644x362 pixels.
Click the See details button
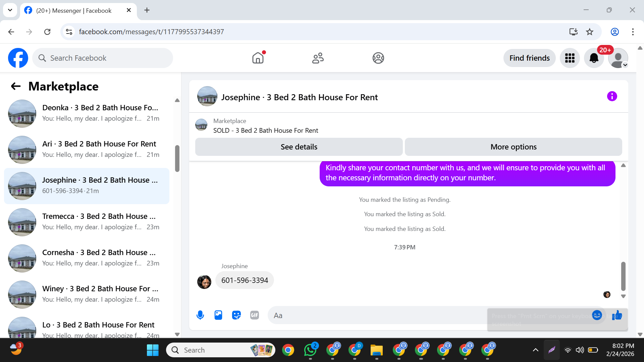(299, 147)
